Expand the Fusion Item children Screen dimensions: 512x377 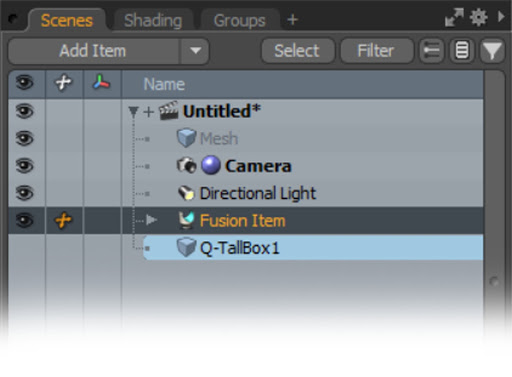[x=152, y=220]
